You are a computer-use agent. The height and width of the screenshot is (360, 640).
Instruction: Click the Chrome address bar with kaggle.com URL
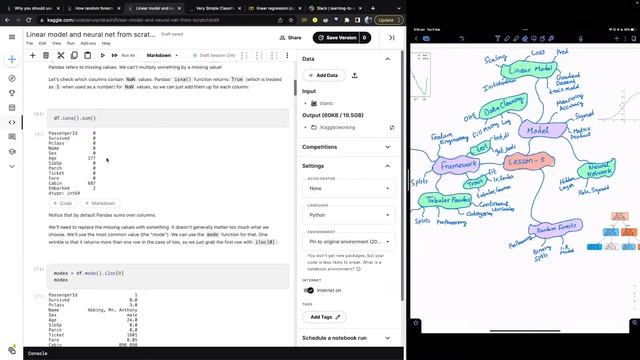163,20
